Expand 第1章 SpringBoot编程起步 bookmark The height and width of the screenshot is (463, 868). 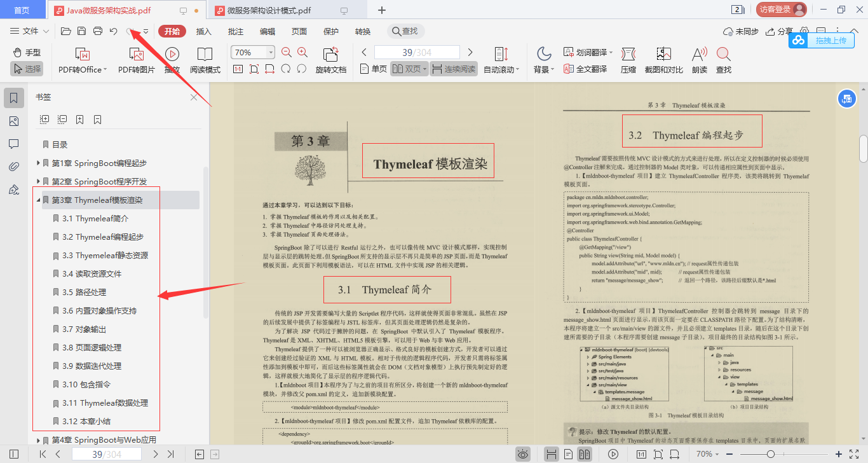tap(39, 163)
